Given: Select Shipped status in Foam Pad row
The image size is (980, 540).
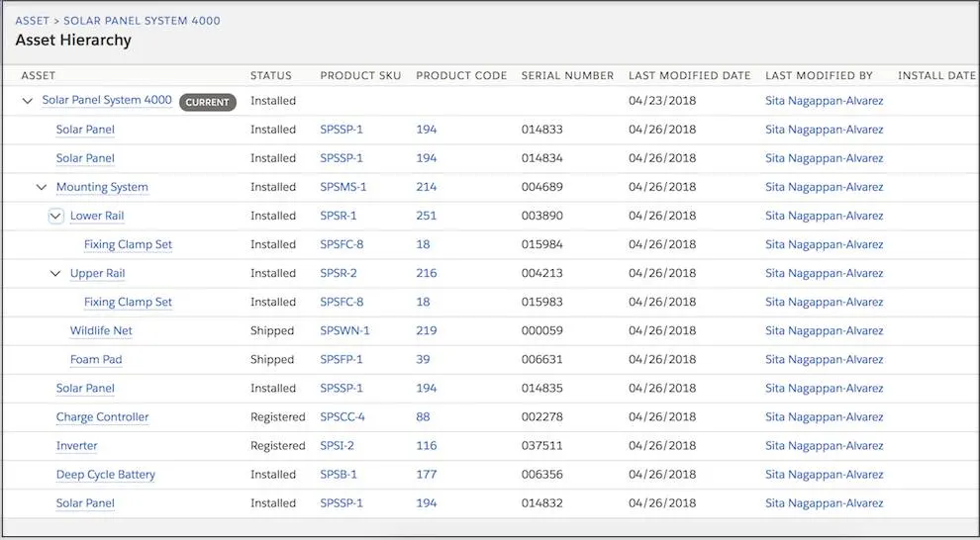Looking at the screenshot, I should coord(272,359).
